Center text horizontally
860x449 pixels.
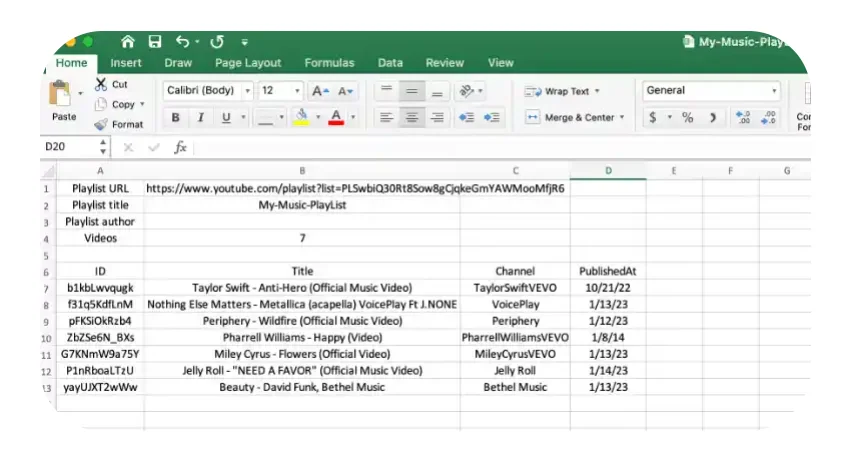(412, 117)
